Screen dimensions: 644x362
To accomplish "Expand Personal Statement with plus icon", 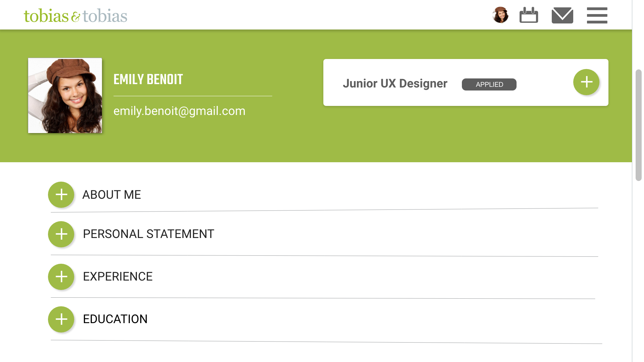I will [61, 234].
